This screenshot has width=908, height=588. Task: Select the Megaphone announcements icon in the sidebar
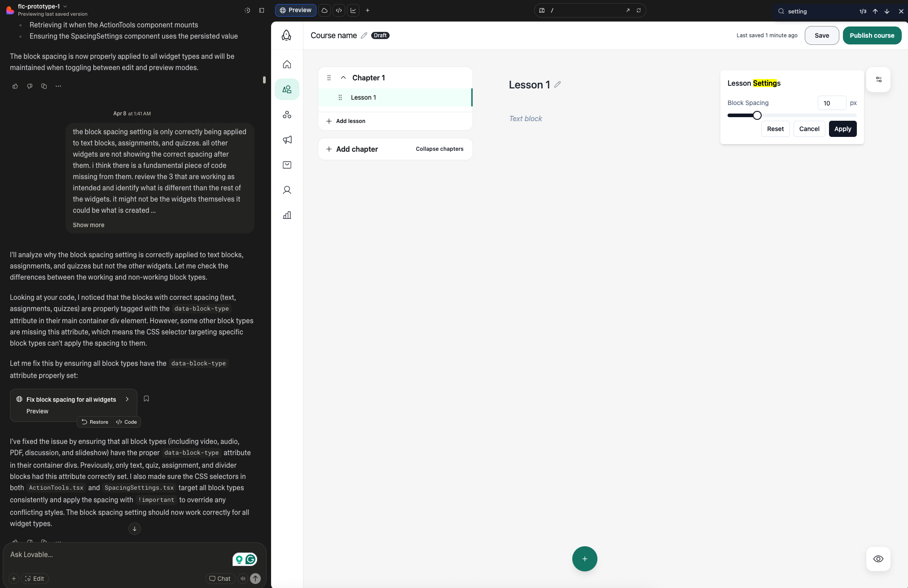pos(287,140)
